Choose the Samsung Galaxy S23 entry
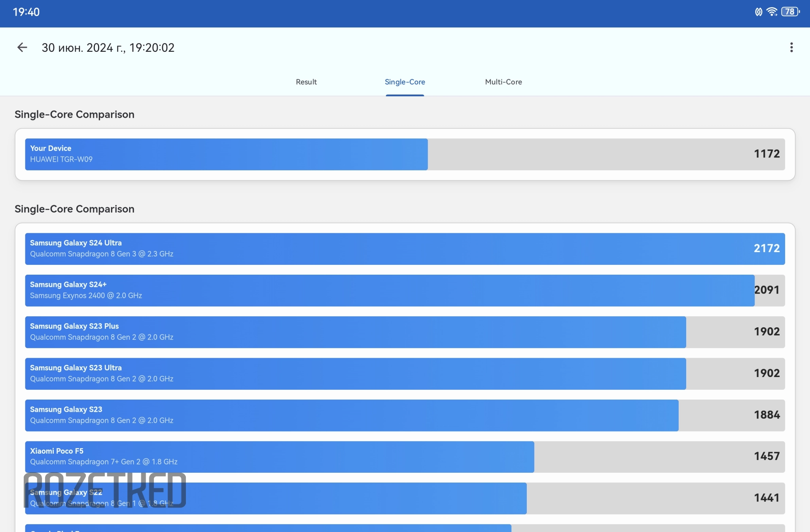Viewport: 810px width, 532px height. [x=352, y=415]
